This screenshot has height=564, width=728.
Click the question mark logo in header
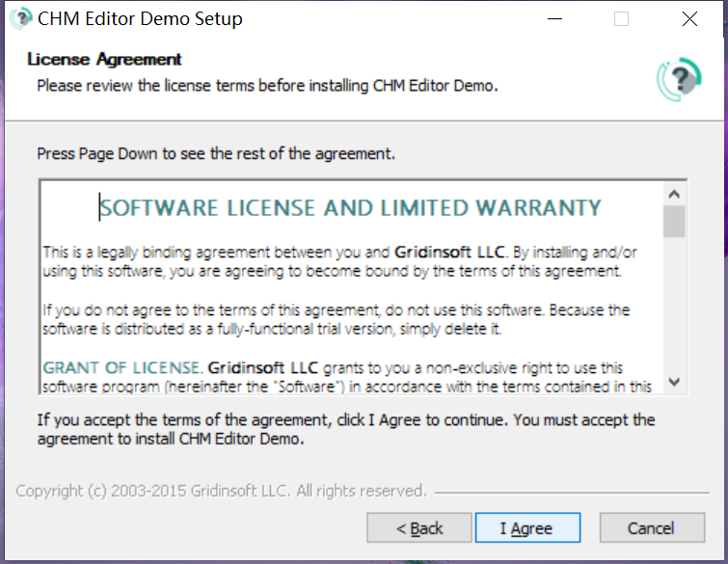[679, 77]
